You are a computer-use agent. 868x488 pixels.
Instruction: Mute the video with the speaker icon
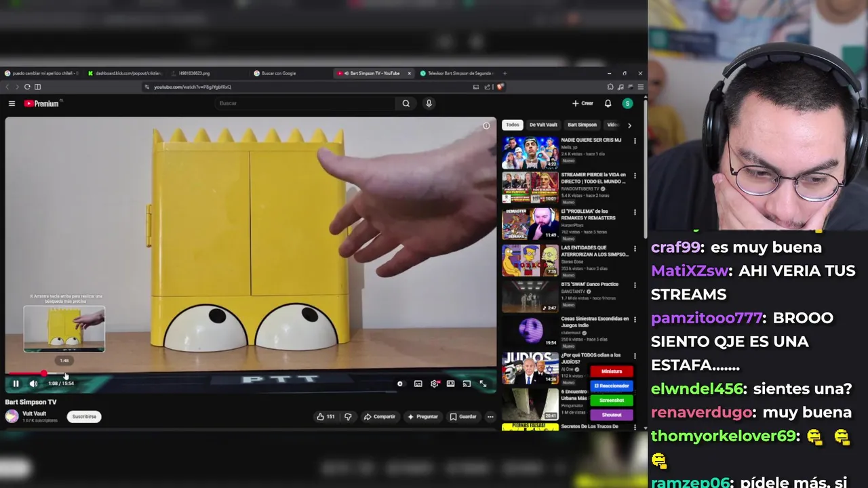(33, 384)
